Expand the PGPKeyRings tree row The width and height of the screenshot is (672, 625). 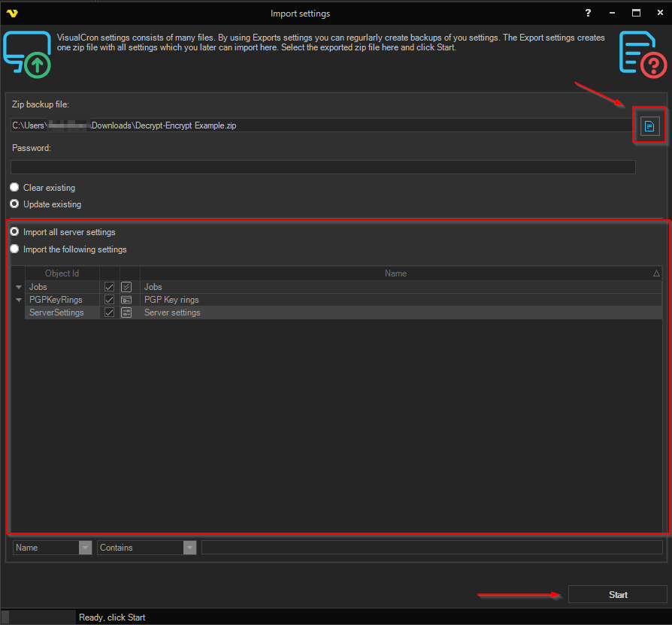coord(18,300)
